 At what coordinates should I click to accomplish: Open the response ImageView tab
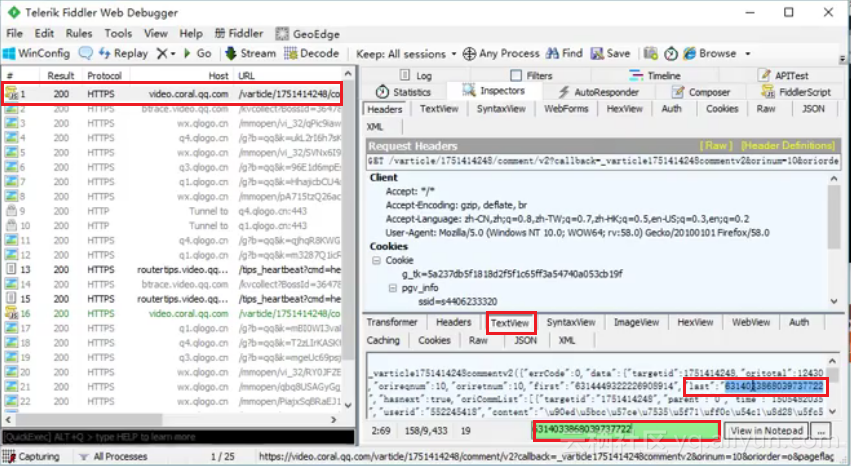tap(636, 322)
